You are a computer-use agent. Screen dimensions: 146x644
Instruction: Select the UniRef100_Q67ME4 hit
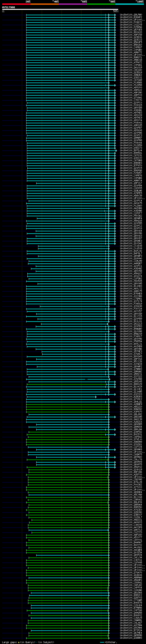[131, 633]
